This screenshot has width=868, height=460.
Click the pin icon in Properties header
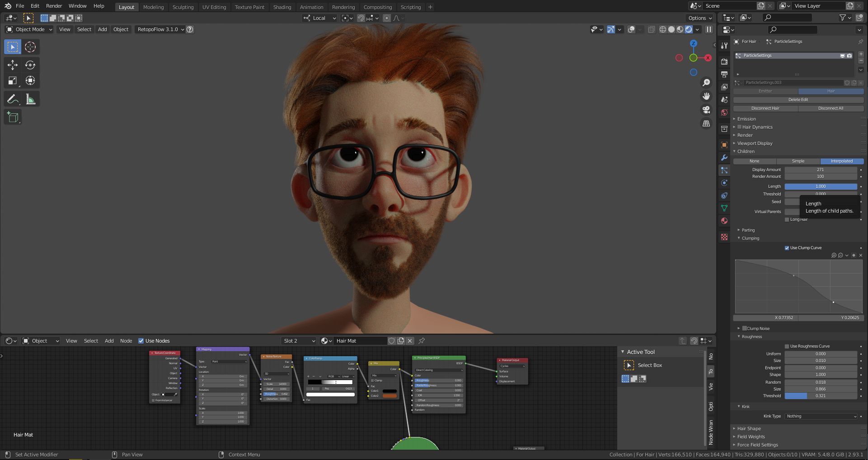click(x=860, y=42)
